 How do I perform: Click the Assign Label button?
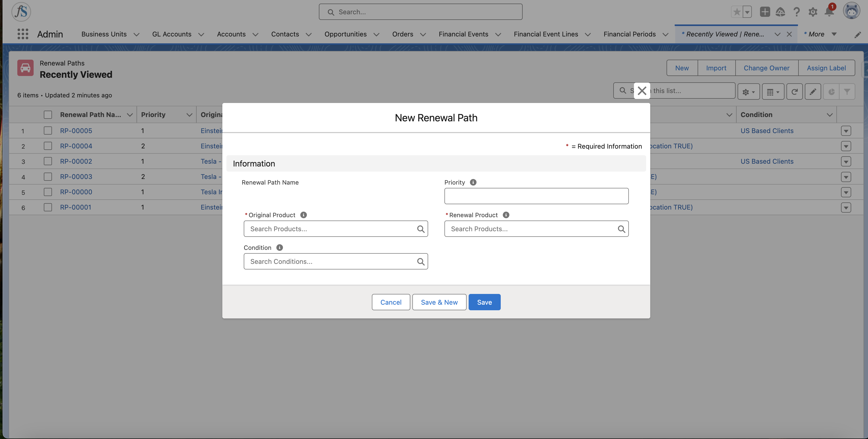tap(826, 68)
